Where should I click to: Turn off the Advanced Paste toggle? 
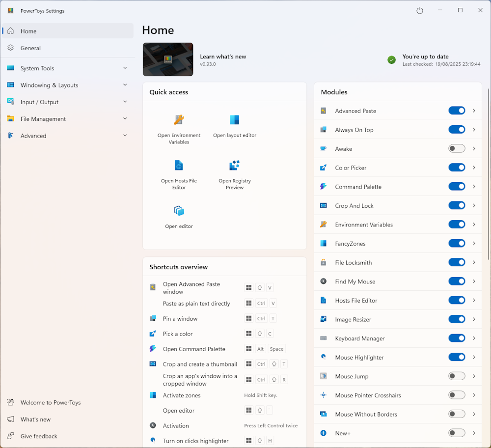point(457,111)
